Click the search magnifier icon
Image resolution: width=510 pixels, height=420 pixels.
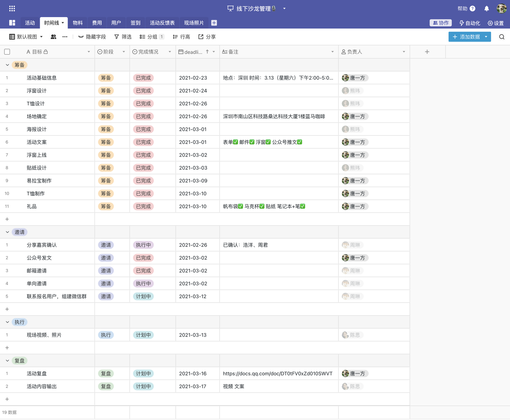(x=502, y=37)
